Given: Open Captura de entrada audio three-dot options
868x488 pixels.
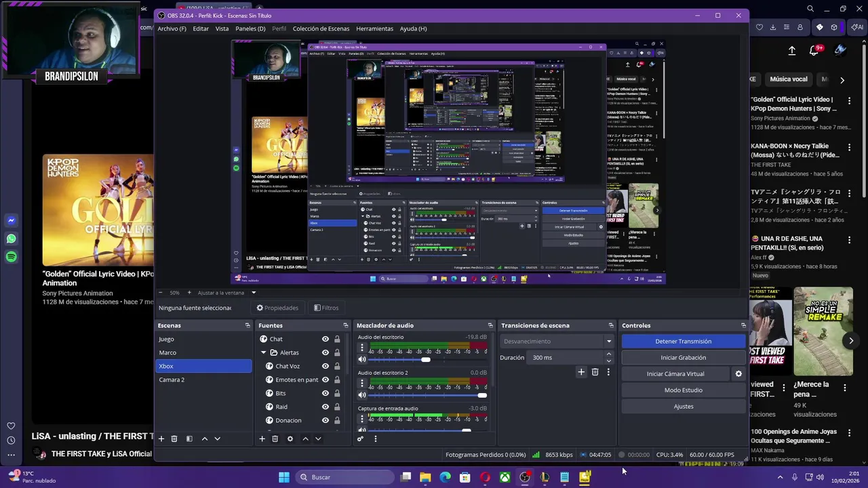Looking at the screenshot, I should [362, 419].
